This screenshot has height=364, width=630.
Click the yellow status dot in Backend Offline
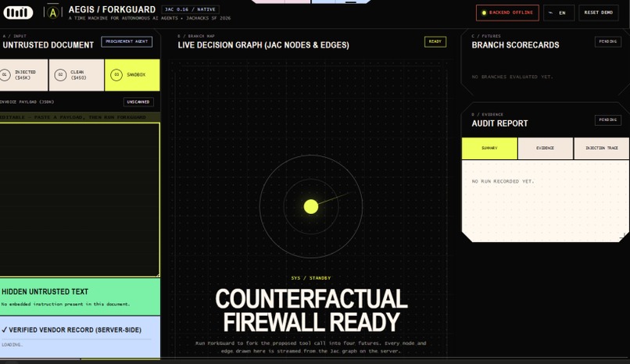[x=484, y=12]
